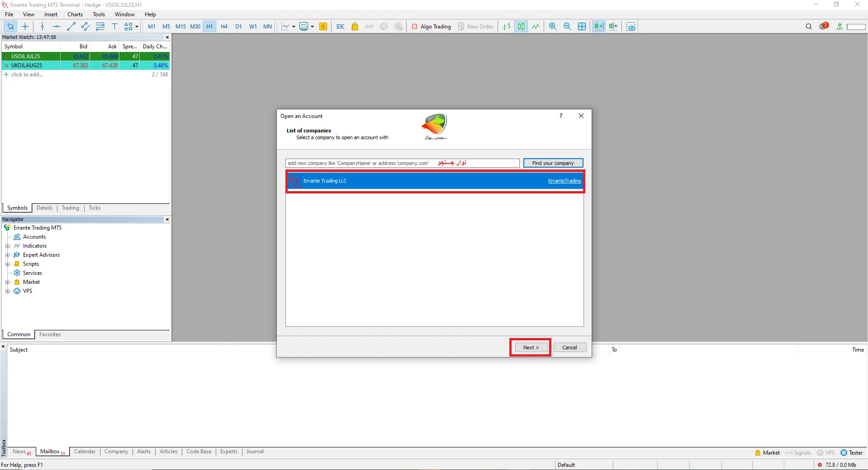Expand the Expert Advisors tree node
868x470 pixels.
[x=7, y=255]
